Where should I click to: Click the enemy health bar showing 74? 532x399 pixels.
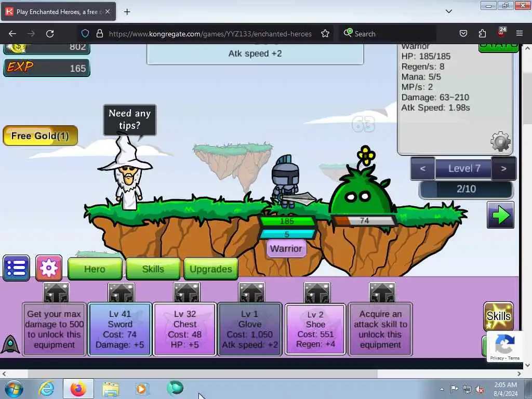(x=364, y=221)
